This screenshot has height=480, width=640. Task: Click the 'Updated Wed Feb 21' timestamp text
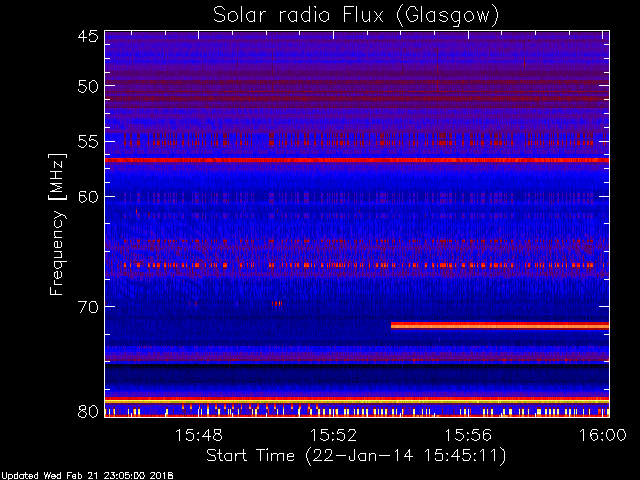tap(87, 476)
